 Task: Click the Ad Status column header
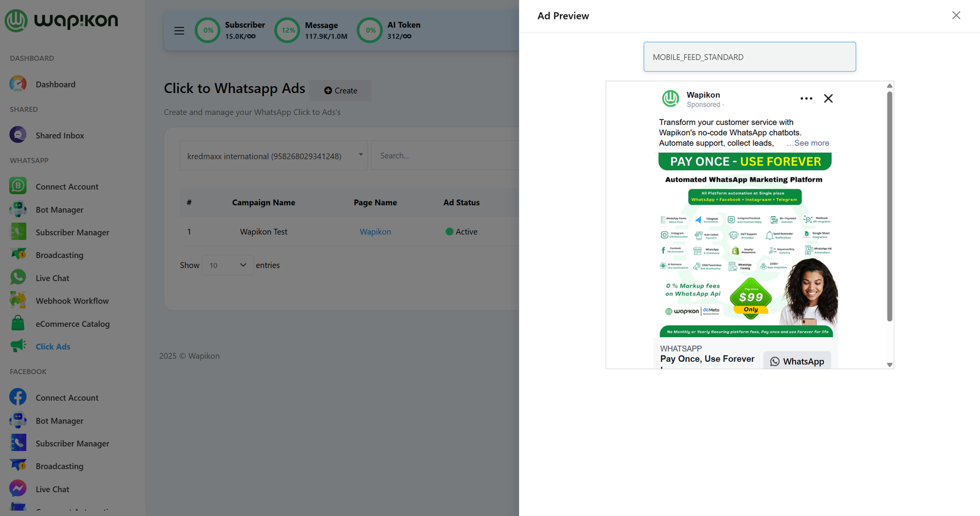[x=461, y=203]
